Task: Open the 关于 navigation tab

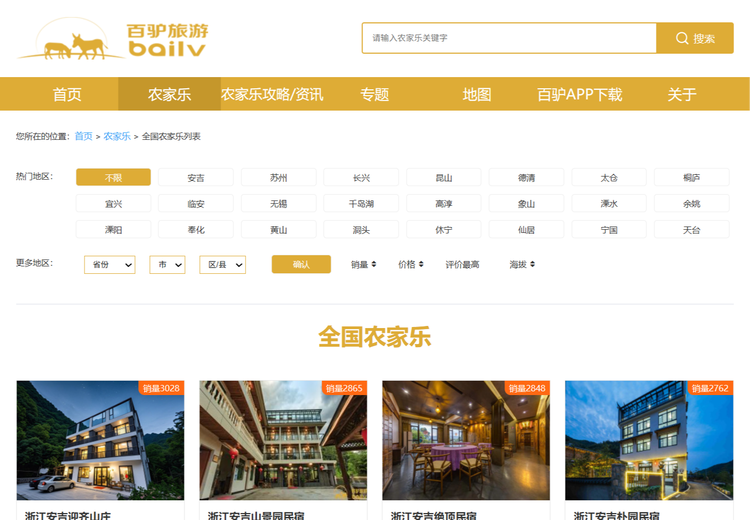Action: [682, 94]
